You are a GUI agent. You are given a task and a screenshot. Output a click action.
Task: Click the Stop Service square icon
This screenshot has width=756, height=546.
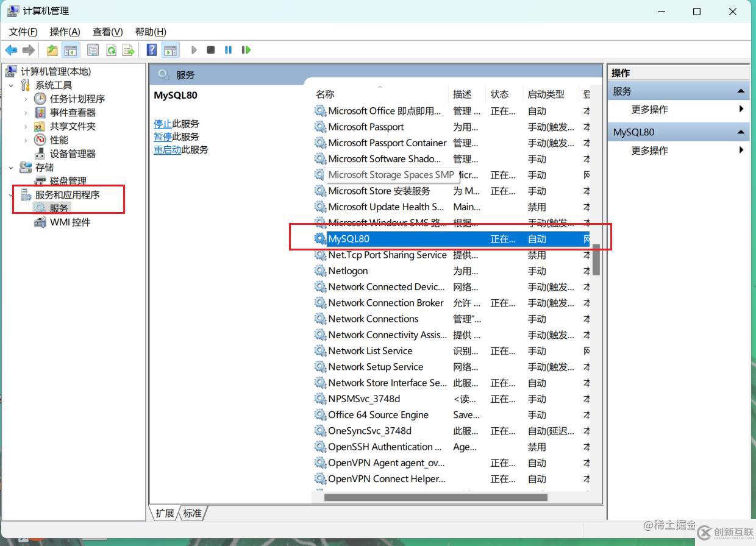click(x=210, y=50)
